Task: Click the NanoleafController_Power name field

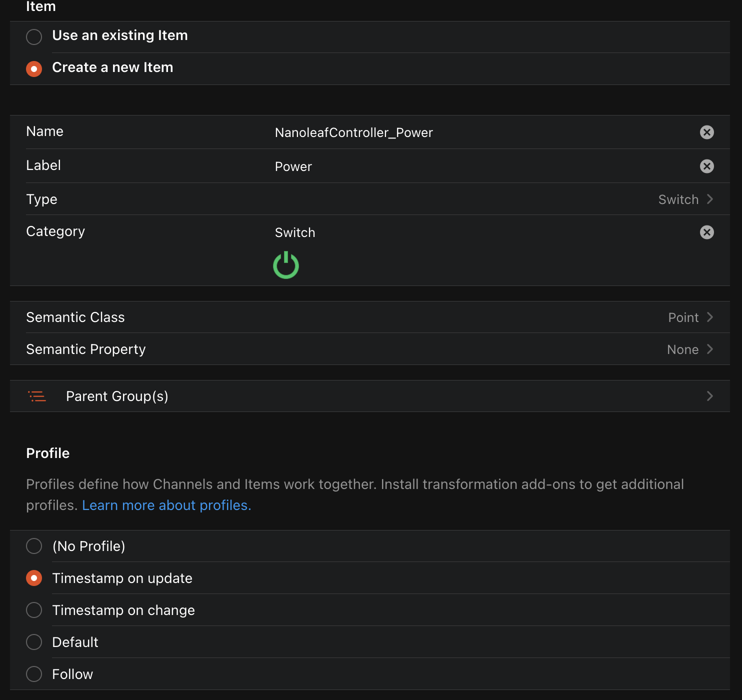Action: click(354, 132)
